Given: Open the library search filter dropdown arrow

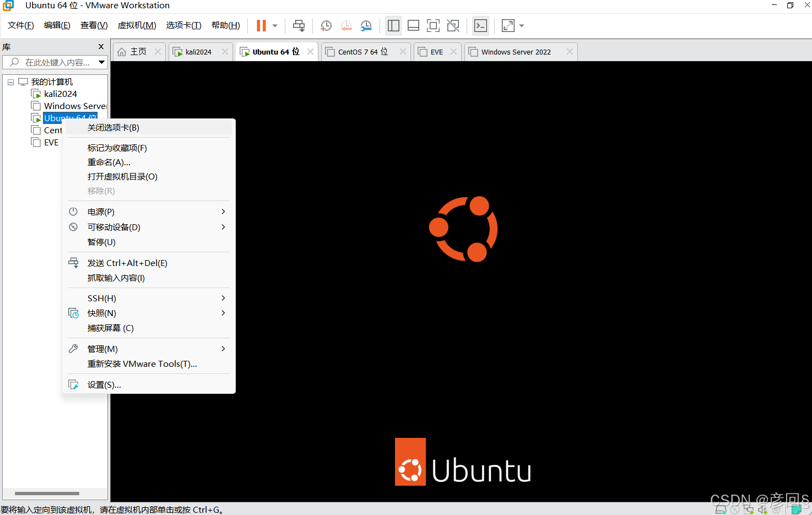Looking at the screenshot, I should 101,62.
